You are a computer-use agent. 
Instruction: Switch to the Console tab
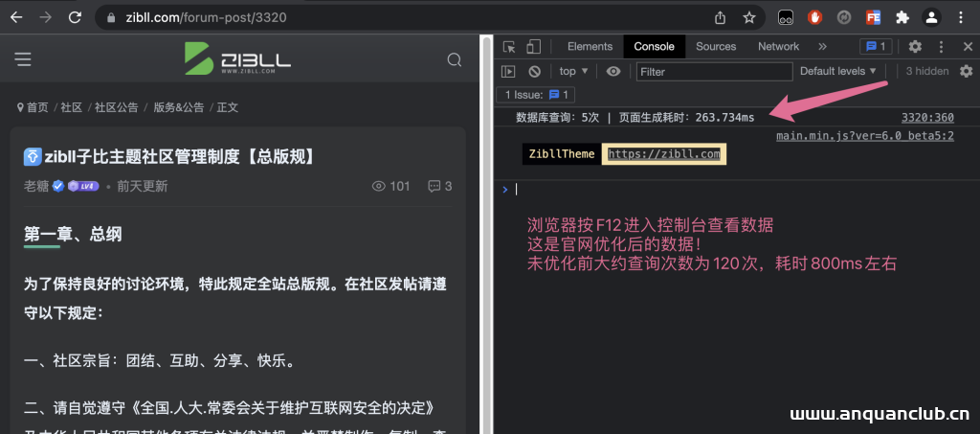pyautogui.click(x=654, y=46)
